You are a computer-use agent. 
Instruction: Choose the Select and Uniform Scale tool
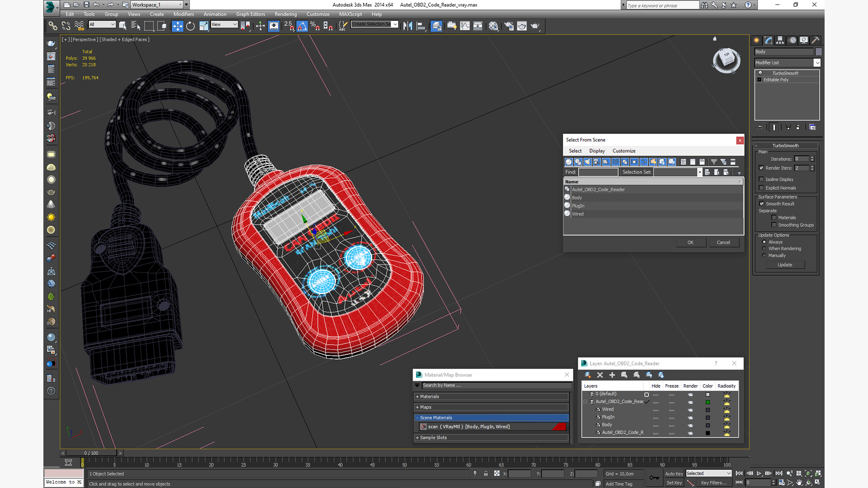click(x=203, y=26)
